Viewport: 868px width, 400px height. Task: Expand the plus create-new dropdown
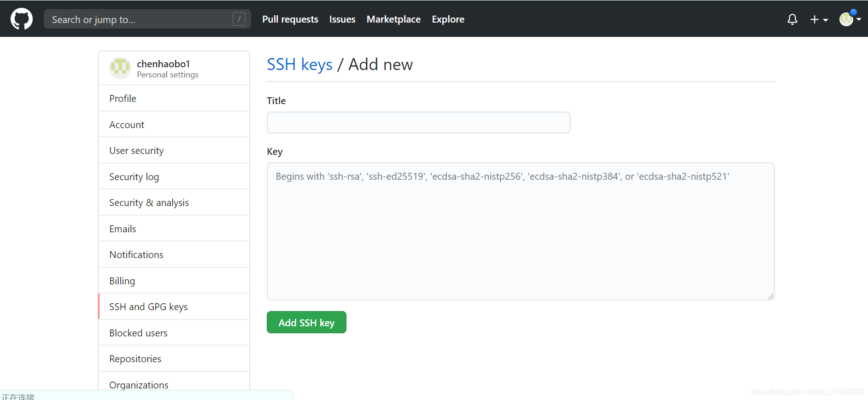pos(819,19)
